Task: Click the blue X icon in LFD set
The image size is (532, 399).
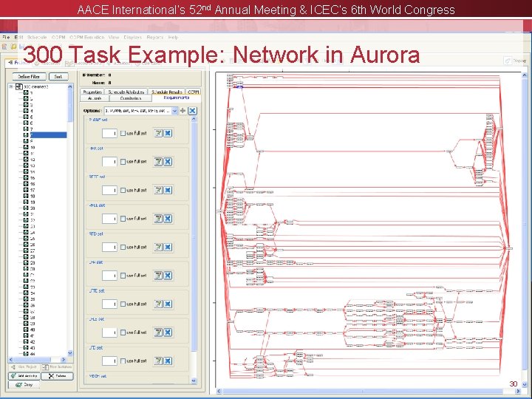Action: click(x=168, y=361)
